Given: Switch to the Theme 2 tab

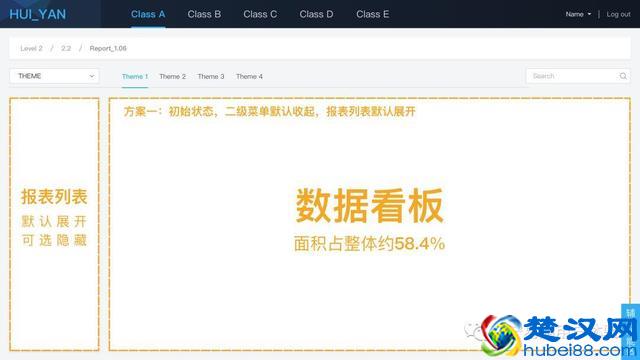Looking at the screenshot, I should point(173,77).
